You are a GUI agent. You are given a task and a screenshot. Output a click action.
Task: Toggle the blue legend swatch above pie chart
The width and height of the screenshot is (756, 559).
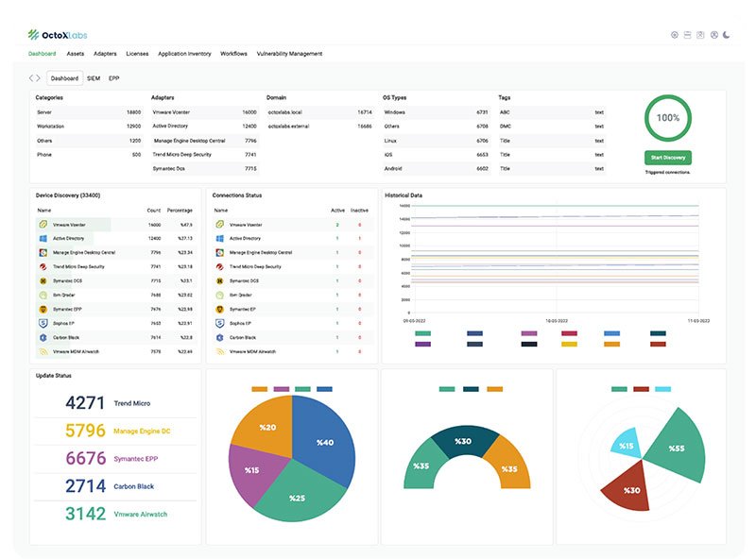point(324,389)
